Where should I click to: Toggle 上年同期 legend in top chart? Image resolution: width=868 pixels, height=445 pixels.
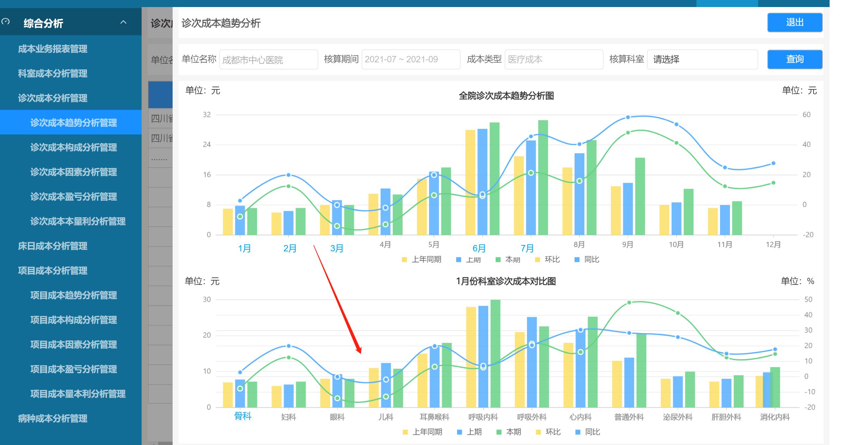click(x=422, y=260)
